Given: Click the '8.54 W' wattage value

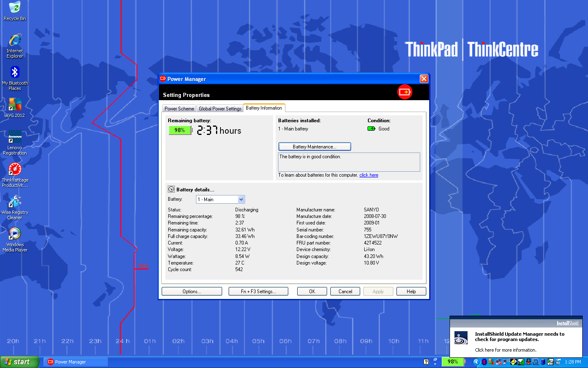Looking at the screenshot, I should pos(242,256).
